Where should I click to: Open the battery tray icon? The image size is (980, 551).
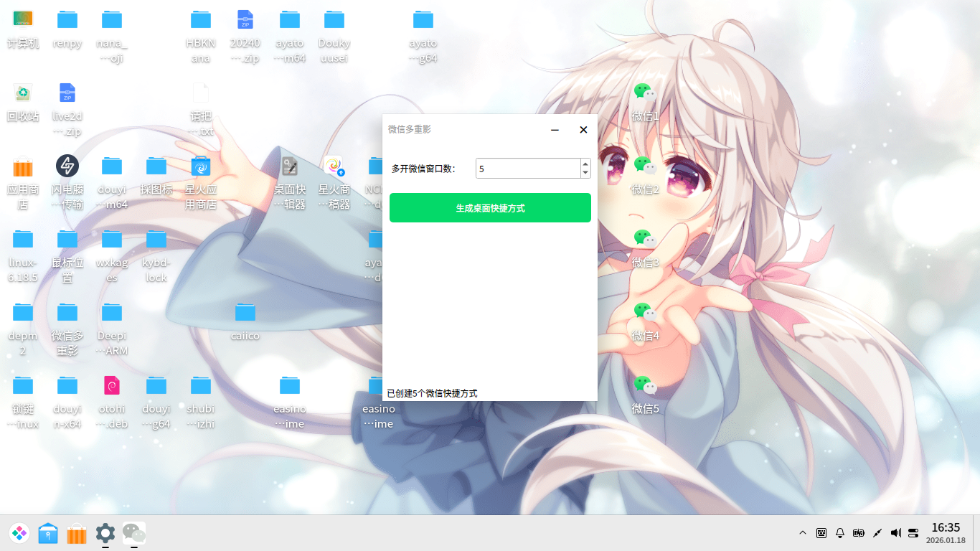(859, 533)
